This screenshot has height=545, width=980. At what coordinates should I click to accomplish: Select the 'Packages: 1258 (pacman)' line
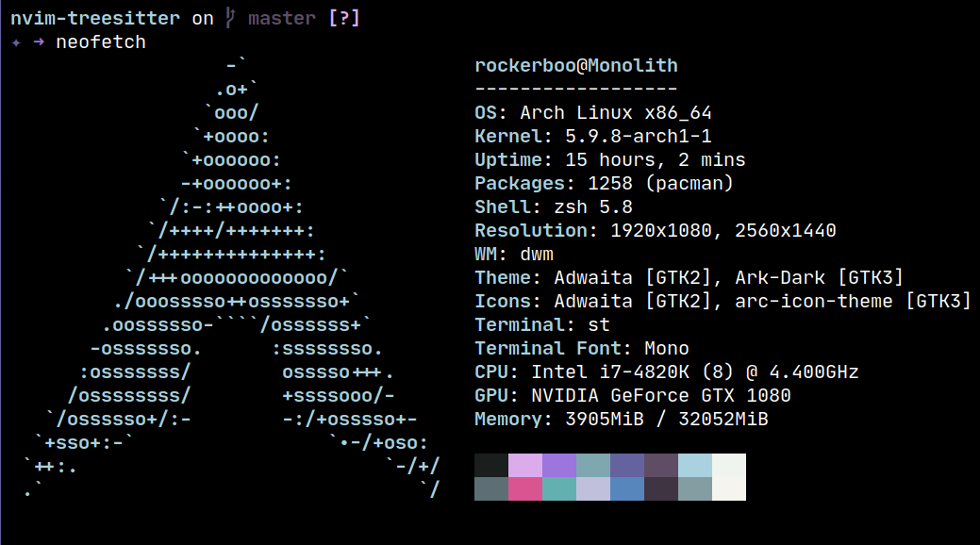coord(604,183)
